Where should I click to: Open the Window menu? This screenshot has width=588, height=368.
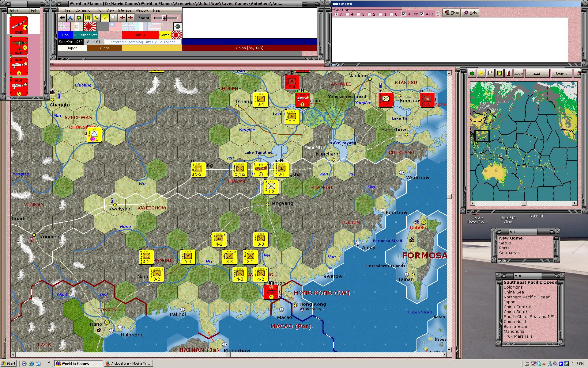(142, 10)
